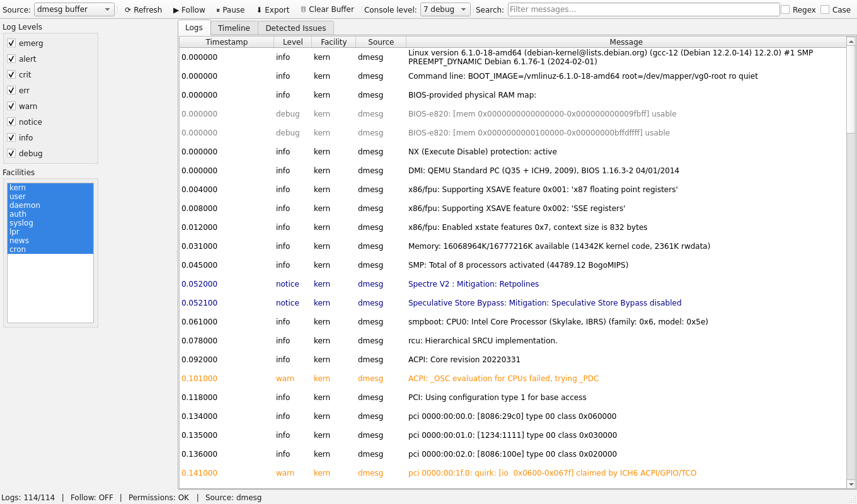Clear the dmesg buffer
This screenshot has width=857, height=504.
tap(327, 9)
